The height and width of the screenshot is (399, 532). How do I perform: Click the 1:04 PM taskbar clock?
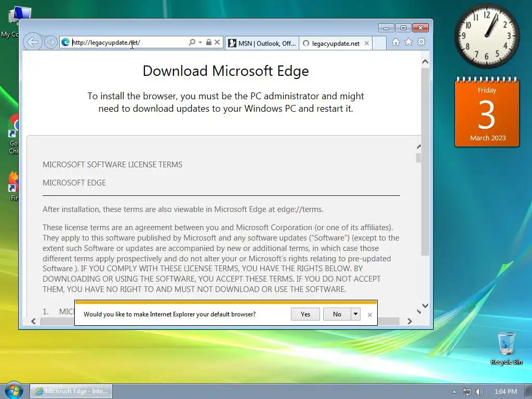click(506, 392)
